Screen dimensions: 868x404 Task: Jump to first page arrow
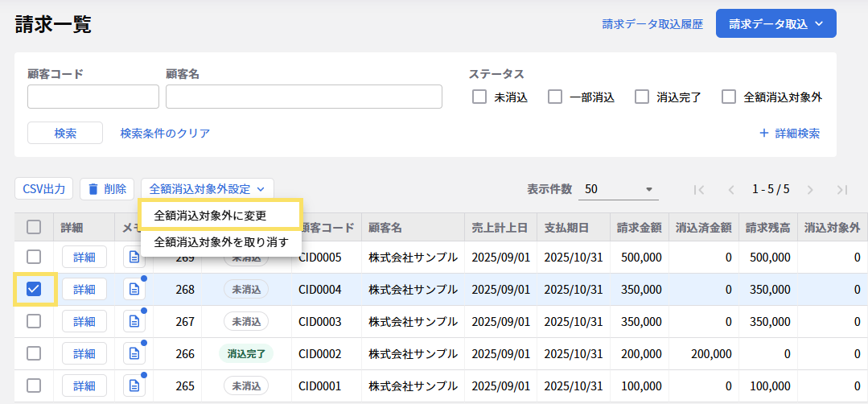[699, 190]
